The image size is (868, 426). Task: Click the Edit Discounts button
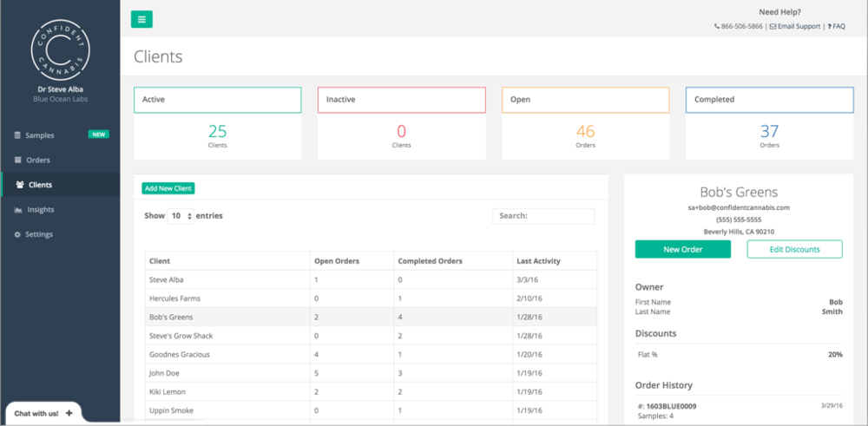[794, 249]
